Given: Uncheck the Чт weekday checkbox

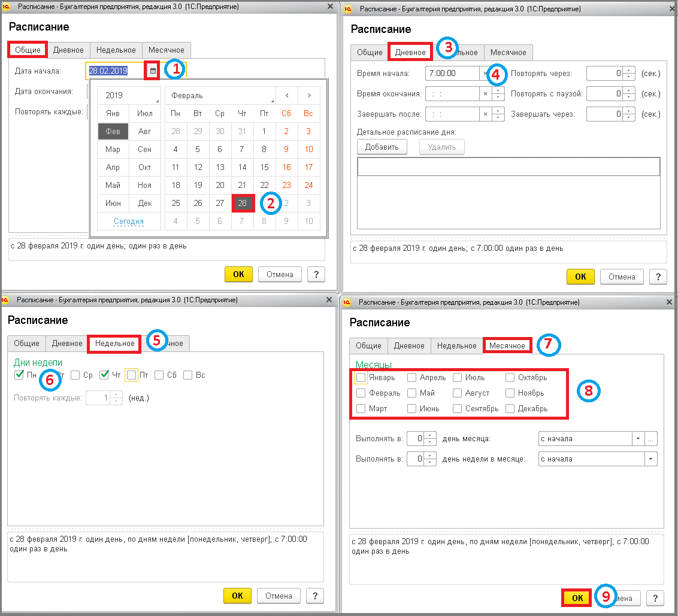Looking at the screenshot, I should (x=104, y=375).
